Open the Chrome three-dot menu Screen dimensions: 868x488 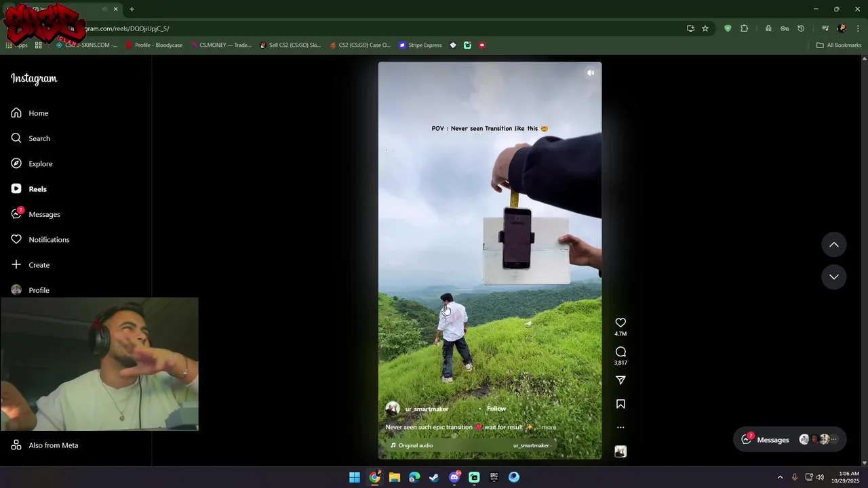click(x=859, y=28)
